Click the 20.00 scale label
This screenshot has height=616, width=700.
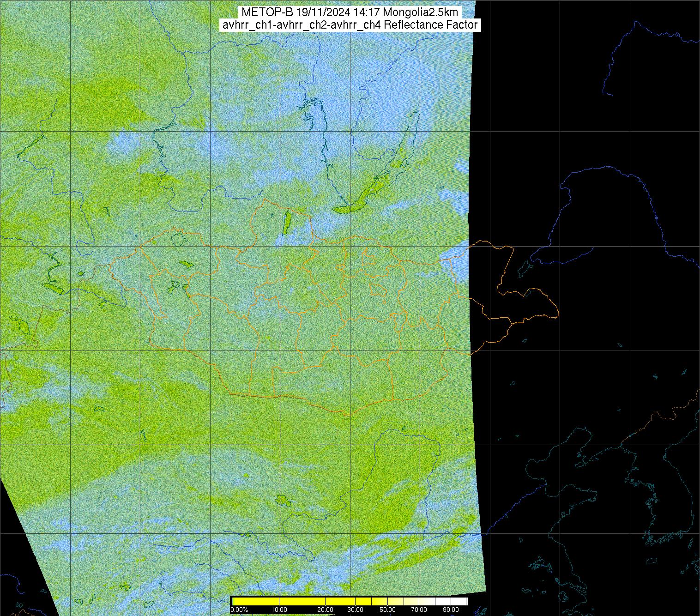click(326, 610)
